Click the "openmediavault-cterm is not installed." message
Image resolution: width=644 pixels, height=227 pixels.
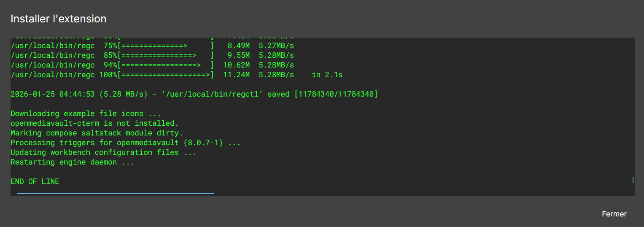point(94,123)
